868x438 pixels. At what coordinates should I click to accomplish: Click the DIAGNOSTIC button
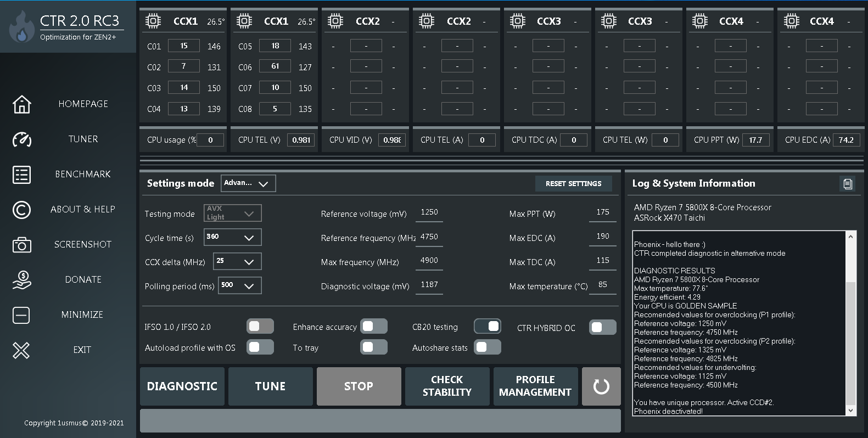tap(182, 386)
